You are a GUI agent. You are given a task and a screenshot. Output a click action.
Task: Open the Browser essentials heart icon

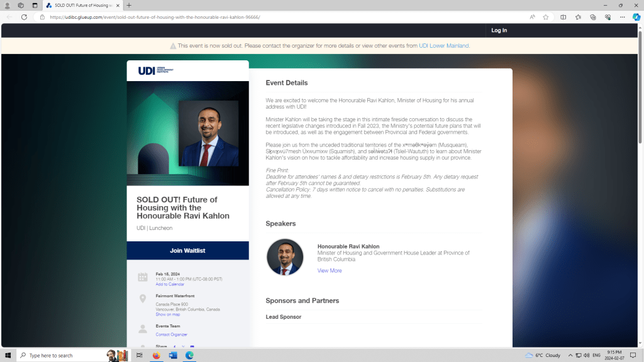608,17
